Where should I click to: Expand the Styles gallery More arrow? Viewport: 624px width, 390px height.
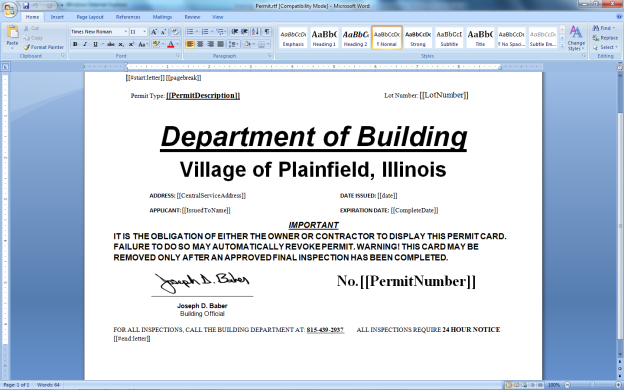click(562, 46)
